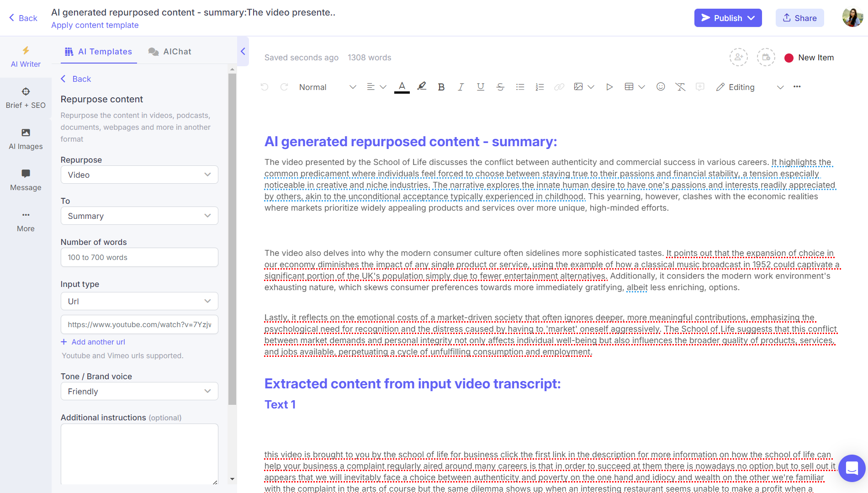Open the Brief + SEO section

[25, 97]
